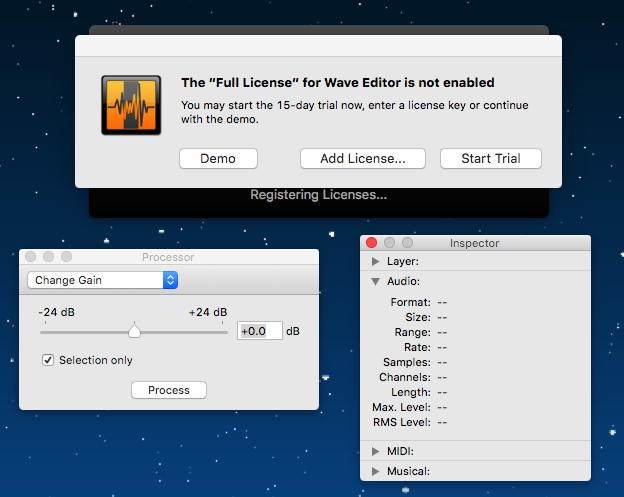Click the Wave Editor app icon in dialog
The height and width of the screenshot is (497, 624).
pos(131,105)
